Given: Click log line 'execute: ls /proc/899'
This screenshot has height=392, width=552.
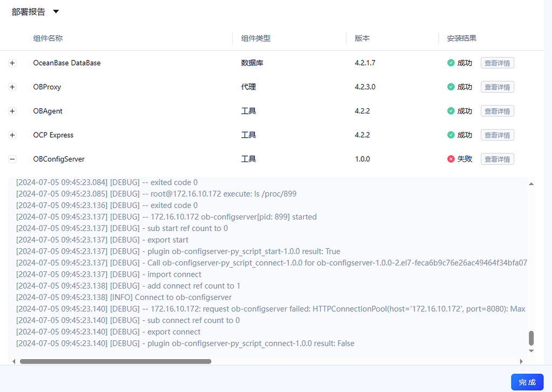Looking at the screenshot, I should pos(156,194).
